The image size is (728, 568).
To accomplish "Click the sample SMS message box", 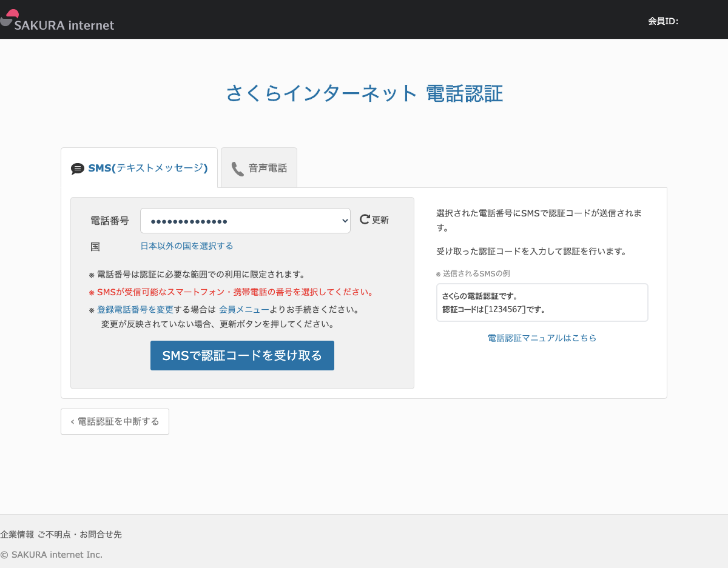I will (x=542, y=302).
